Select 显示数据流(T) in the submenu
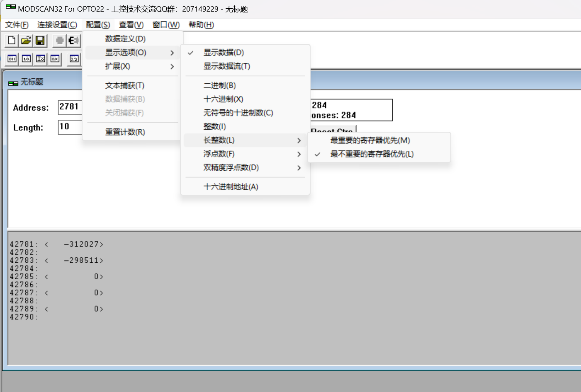 click(246, 66)
